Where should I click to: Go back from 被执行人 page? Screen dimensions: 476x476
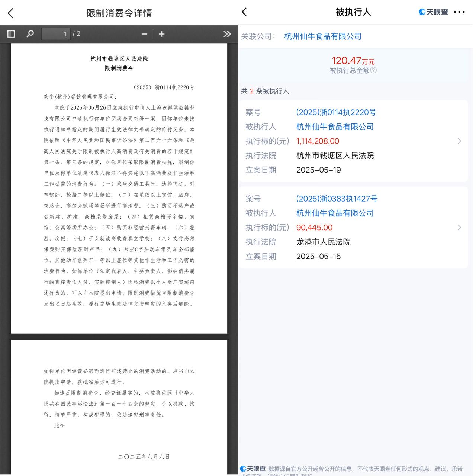point(244,12)
